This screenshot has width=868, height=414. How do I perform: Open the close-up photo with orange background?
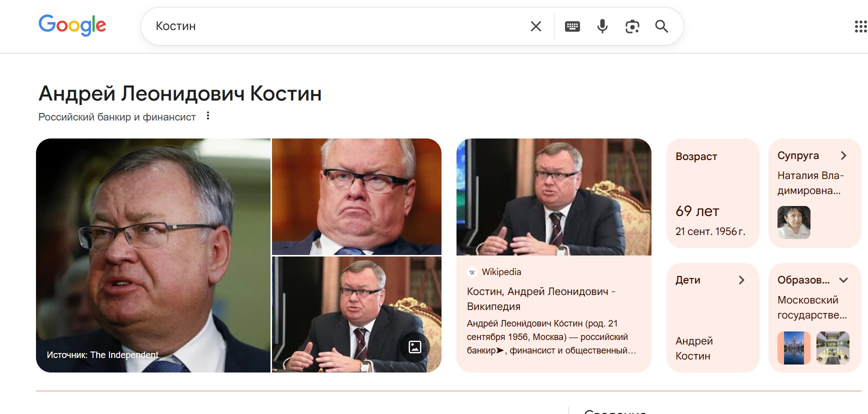coord(356,196)
